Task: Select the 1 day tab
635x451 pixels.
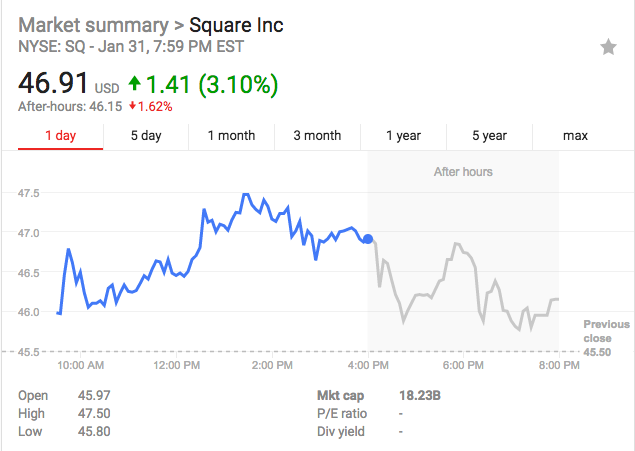Action: click(x=60, y=136)
